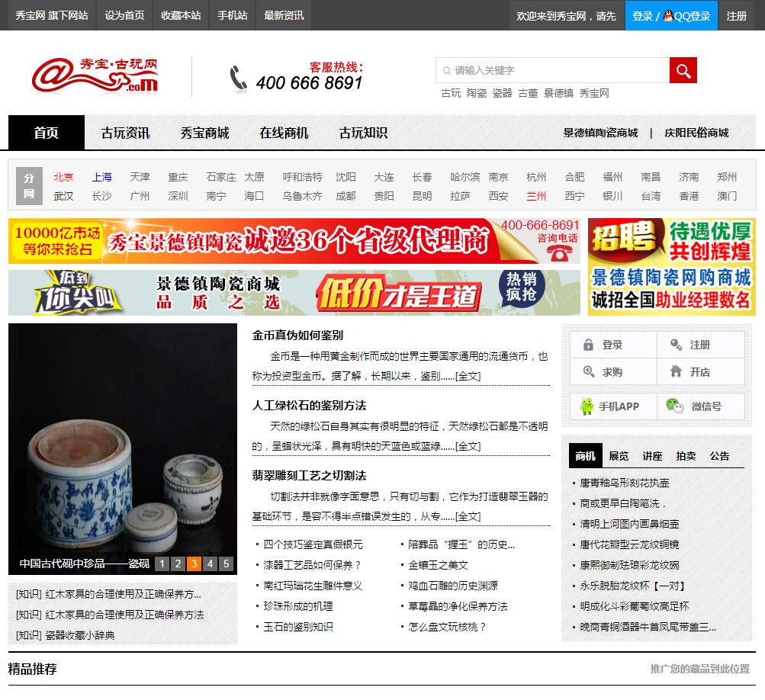The image size is (765, 700).
Task: Open the 金币真伪如何鉴别 article title
Action: [x=297, y=335]
